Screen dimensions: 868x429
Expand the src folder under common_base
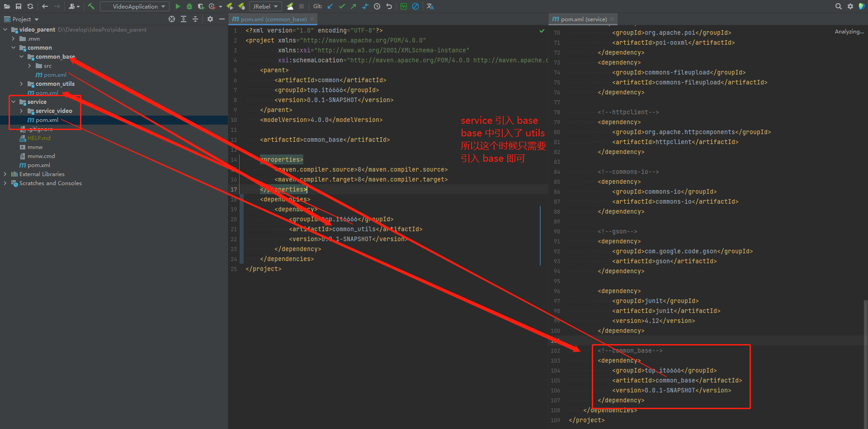[30, 66]
